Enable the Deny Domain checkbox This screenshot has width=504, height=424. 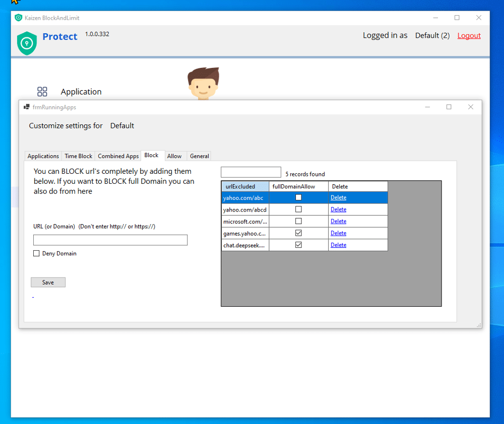click(36, 254)
